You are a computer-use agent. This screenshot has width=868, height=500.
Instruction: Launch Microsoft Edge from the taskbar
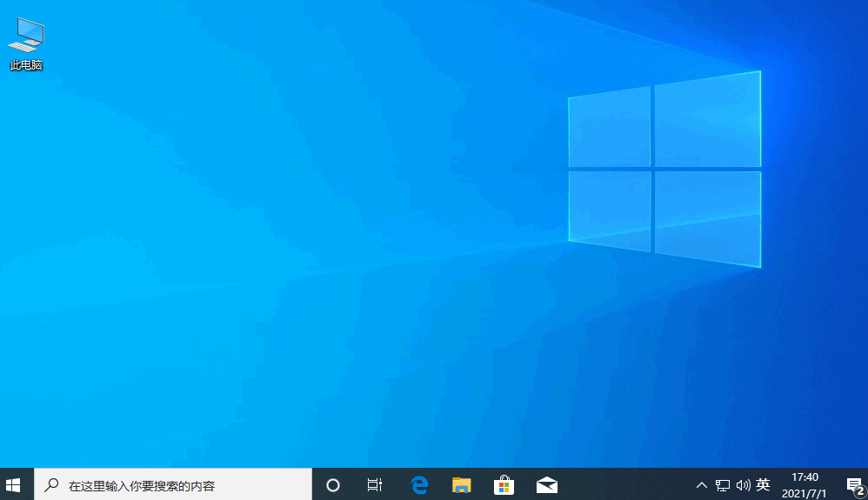coord(419,485)
